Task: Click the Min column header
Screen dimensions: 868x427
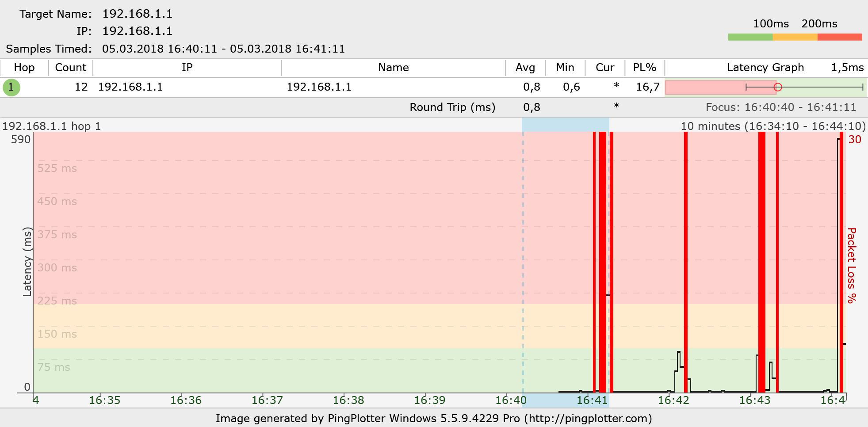Action: (x=565, y=68)
